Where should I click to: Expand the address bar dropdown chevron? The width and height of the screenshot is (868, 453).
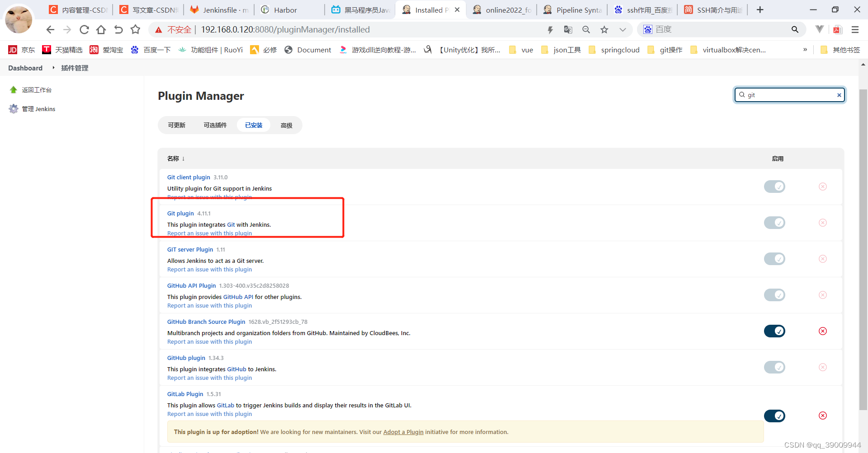(623, 30)
